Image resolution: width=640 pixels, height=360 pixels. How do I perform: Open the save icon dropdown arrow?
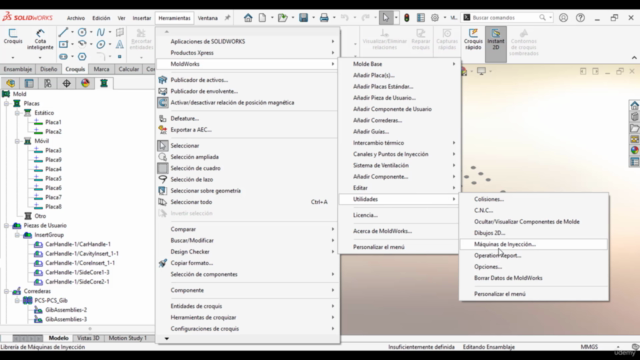313,18
